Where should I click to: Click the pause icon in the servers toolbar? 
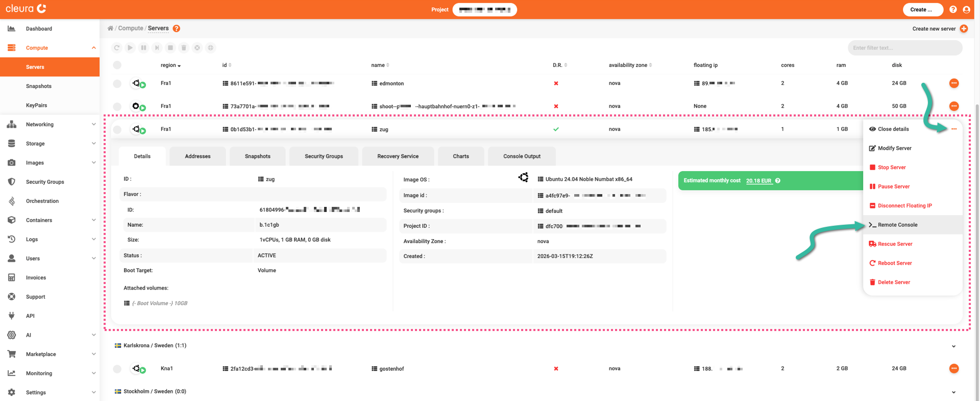[x=143, y=48]
